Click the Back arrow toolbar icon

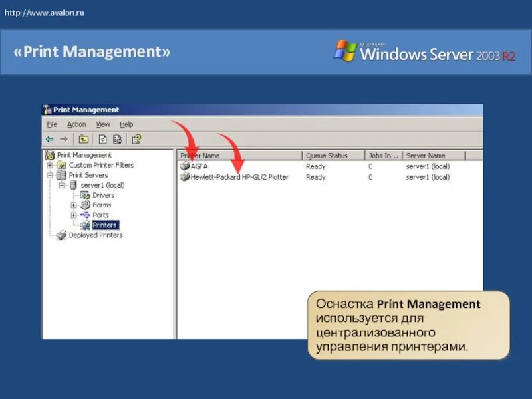point(49,139)
